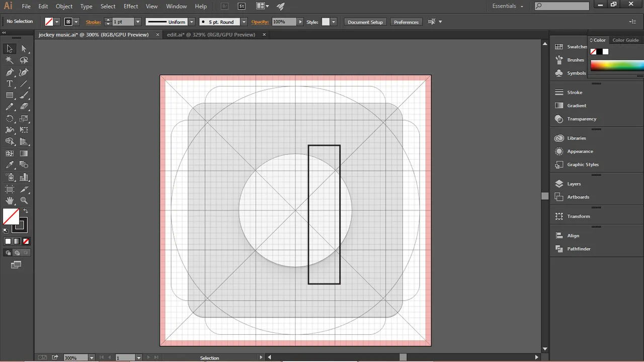Open Uniform variable width profile dropdown
Image resolution: width=644 pixels, height=362 pixels.
tap(192, 22)
